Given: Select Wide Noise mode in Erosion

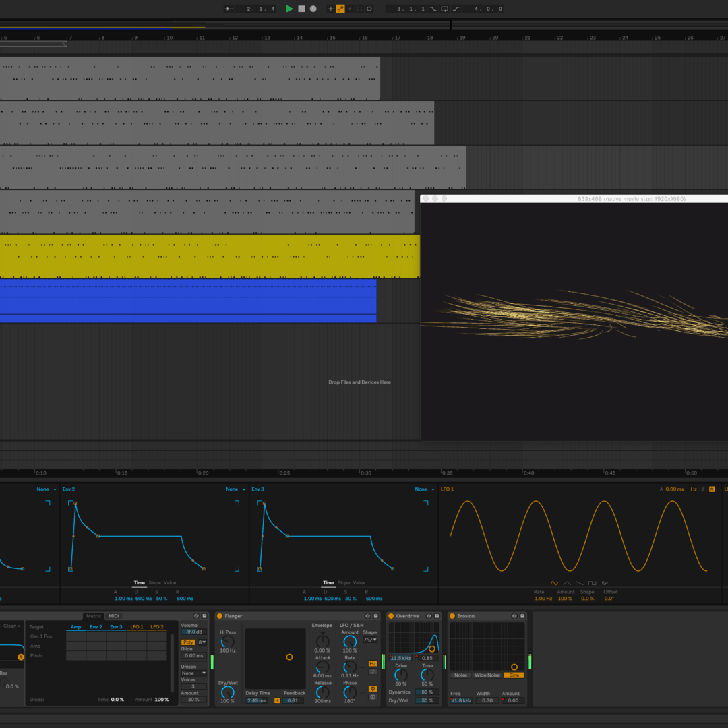Looking at the screenshot, I should [487, 675].
